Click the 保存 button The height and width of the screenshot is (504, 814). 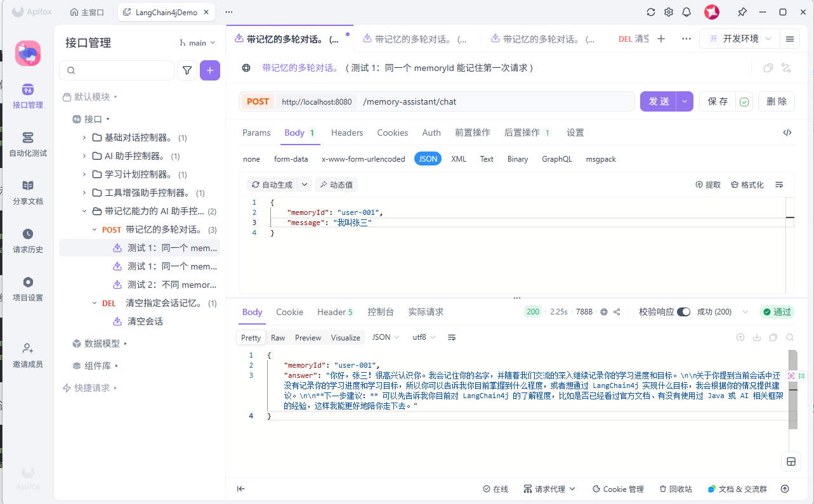click(x=718, y=101)
